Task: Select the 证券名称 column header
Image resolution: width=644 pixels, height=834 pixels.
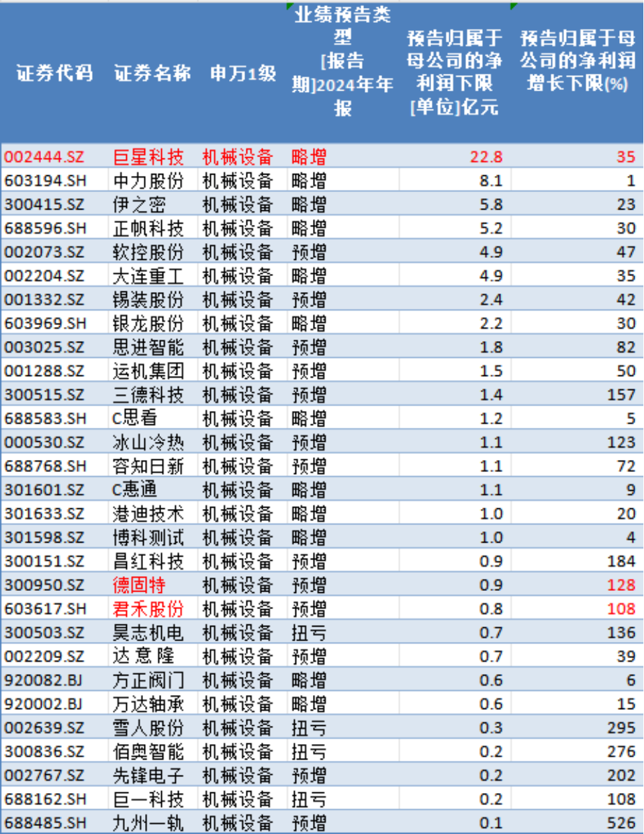Action: coord(152,73)
